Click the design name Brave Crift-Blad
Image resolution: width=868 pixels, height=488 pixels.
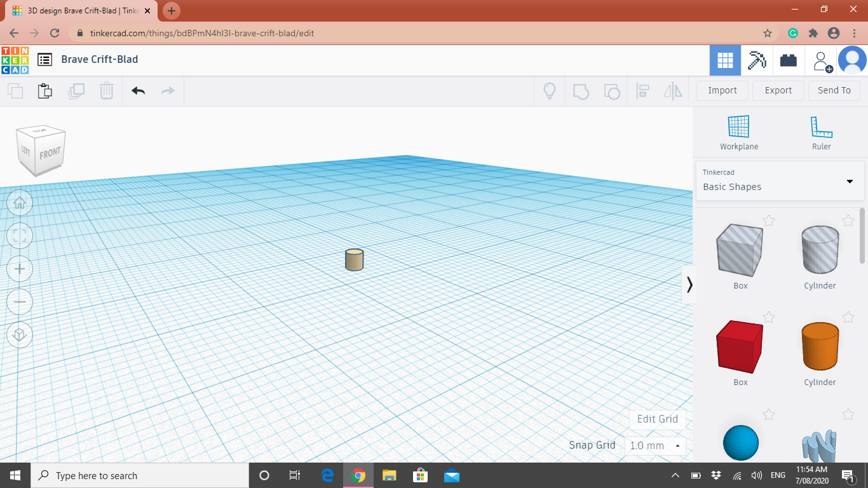coord(99,59)
